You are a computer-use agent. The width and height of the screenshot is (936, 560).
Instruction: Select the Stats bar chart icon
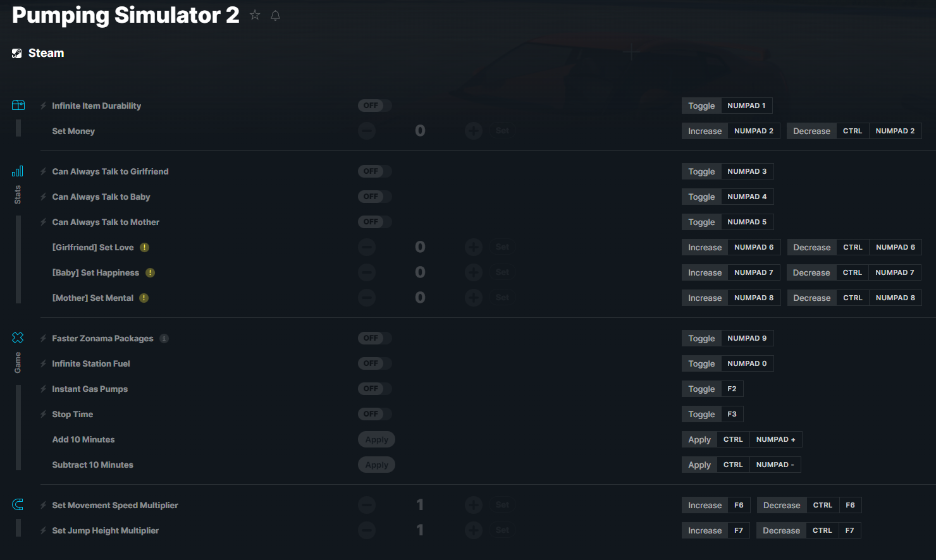pos(18,171)
